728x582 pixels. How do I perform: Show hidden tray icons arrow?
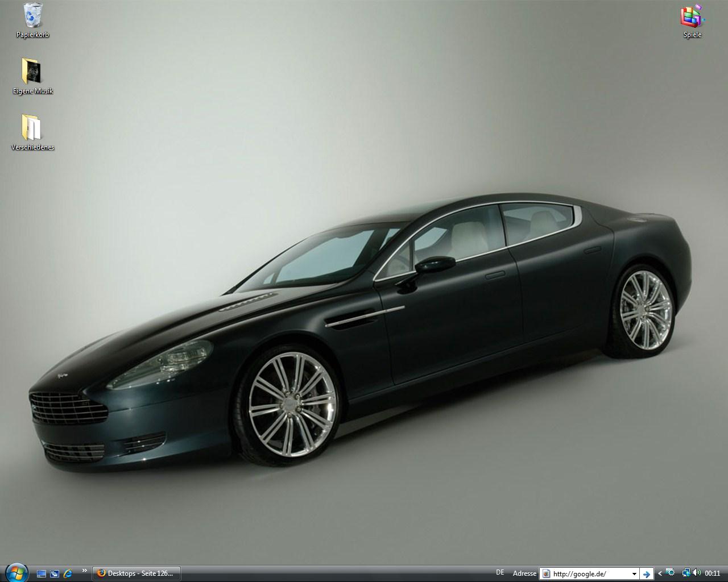pyautogui.click(x=660, y=573)
